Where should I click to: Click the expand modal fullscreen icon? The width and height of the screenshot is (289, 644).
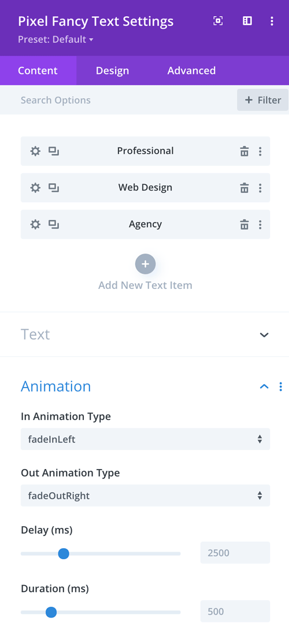pyautogui.click(x=218, y=21)
